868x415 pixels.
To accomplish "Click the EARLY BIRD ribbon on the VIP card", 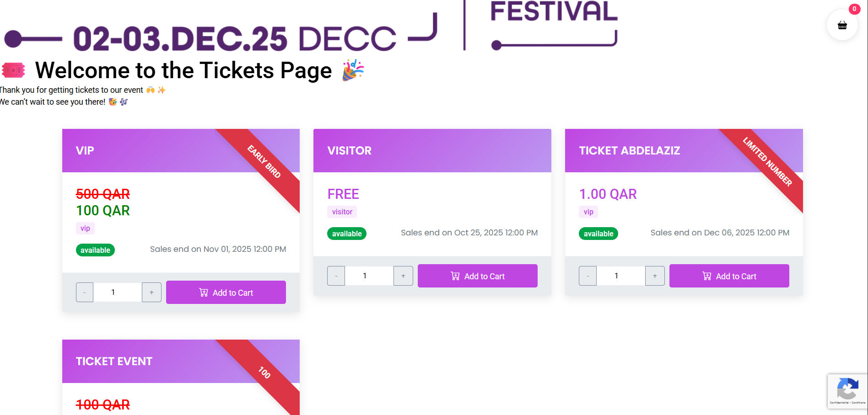I will tap(264, 161).
